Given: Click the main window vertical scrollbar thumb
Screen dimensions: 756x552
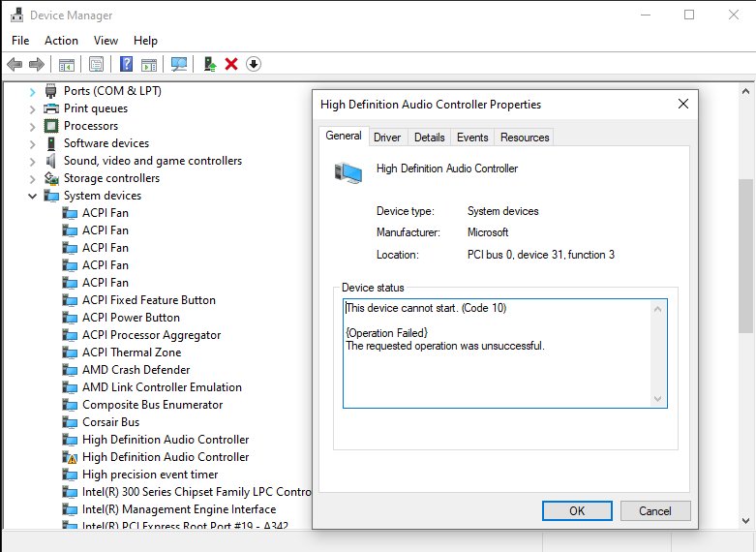Looking at the screenshot, I should 745,256.
